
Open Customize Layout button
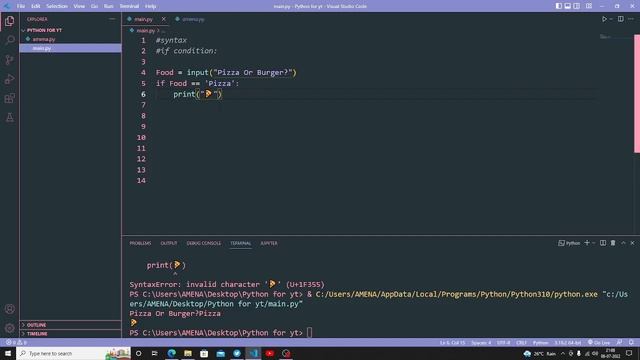[x=589, y=6]
